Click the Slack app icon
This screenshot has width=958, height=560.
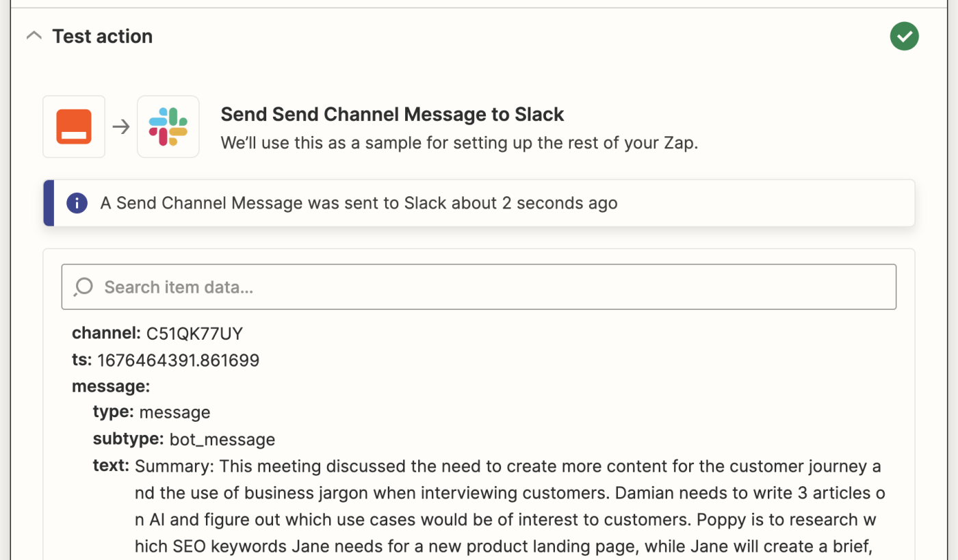[168, 126]
